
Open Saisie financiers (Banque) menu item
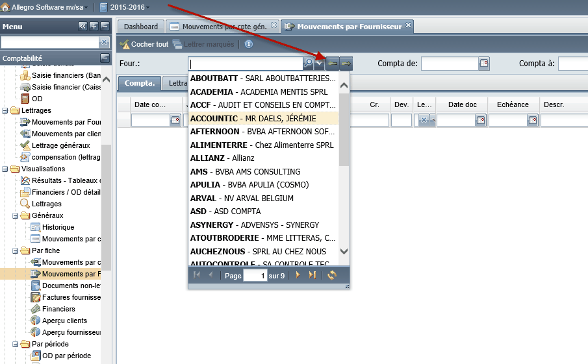point(60,75)
